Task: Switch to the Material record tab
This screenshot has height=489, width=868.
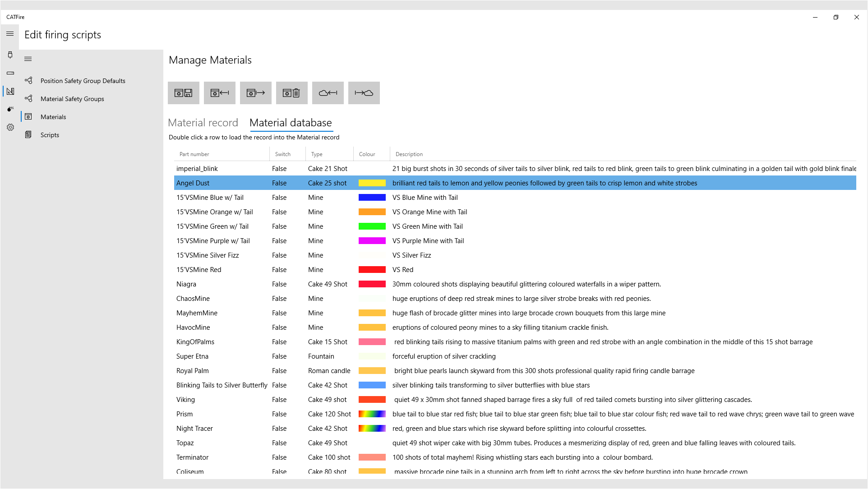Action: [203, 123]
